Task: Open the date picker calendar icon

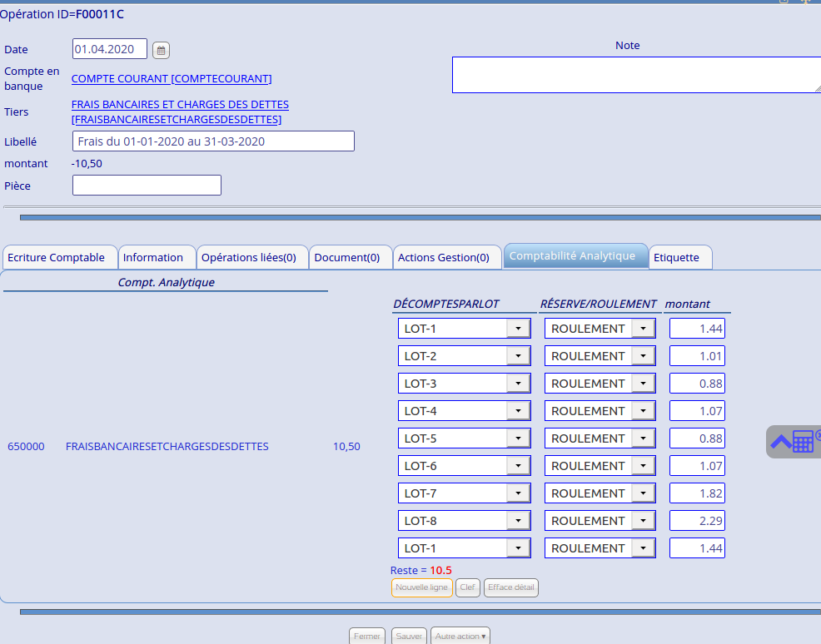Action: point(161,51)
